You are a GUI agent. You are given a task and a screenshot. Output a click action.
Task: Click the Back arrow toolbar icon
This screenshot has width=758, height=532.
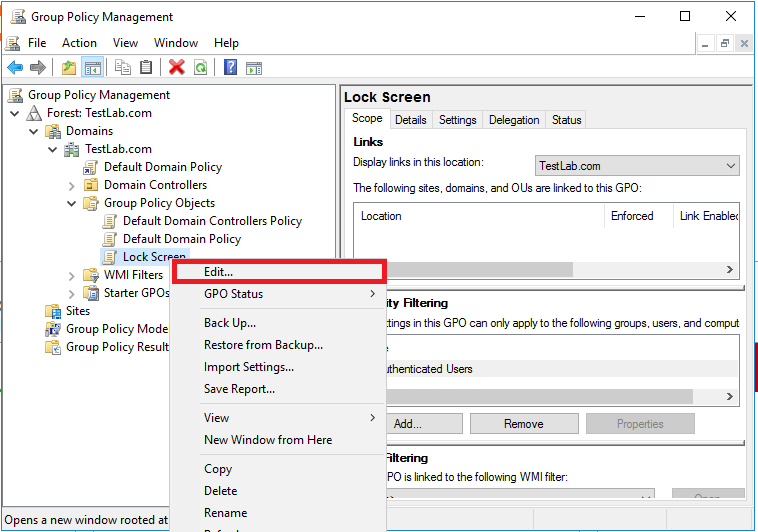pyautogui.click(x=15, y=67)
